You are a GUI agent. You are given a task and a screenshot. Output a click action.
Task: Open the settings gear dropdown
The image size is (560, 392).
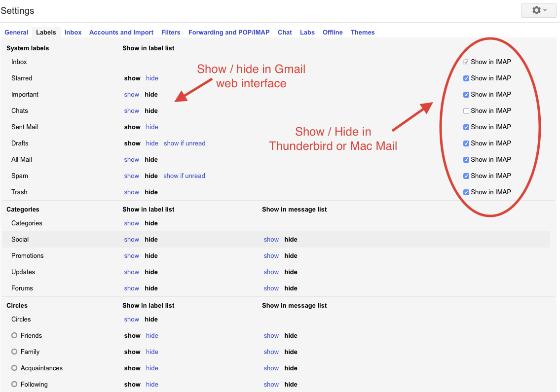click(x=538, y=10)
